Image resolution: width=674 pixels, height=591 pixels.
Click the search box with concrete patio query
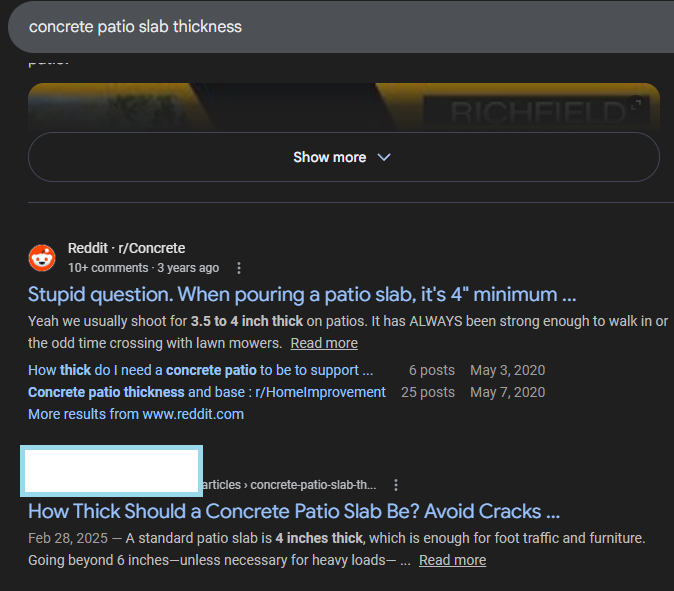pos(300,27)
